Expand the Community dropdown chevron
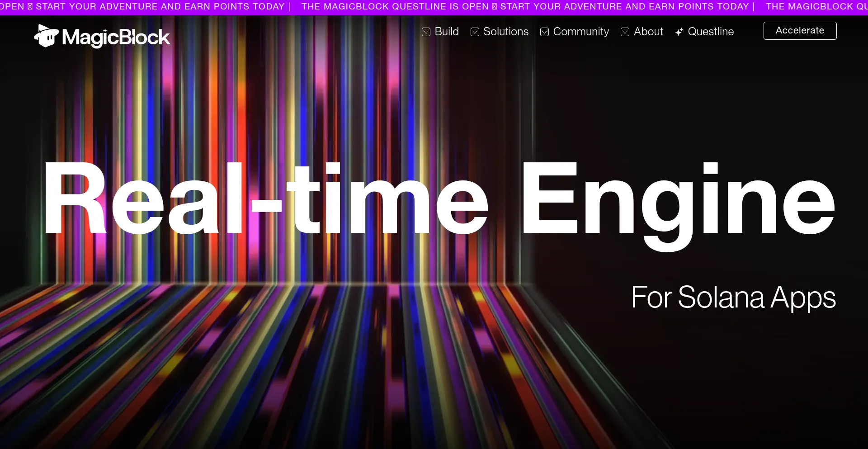The height and width of the screenshot is (449, 868). tap(545, 32)
